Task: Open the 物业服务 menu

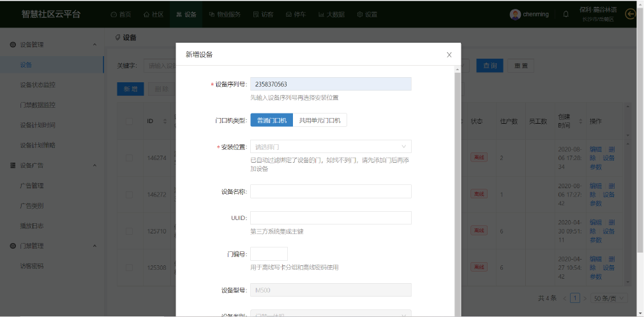Action: [225, 15]
